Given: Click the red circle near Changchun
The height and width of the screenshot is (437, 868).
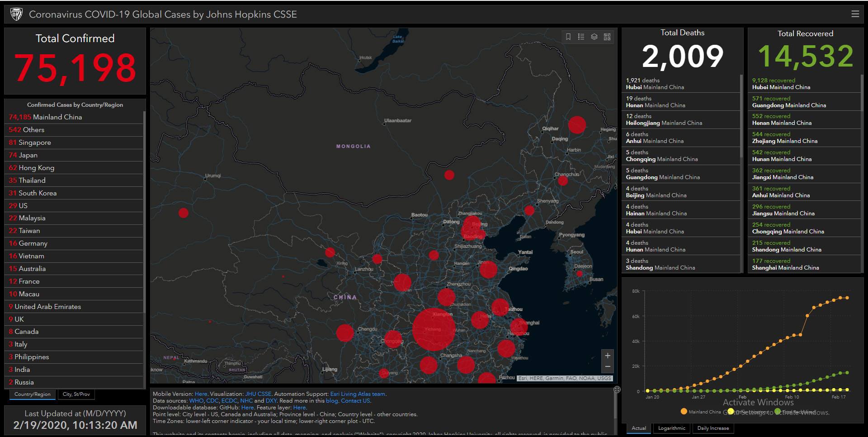Looking at the screenshot, I should [x=562, y=181].
